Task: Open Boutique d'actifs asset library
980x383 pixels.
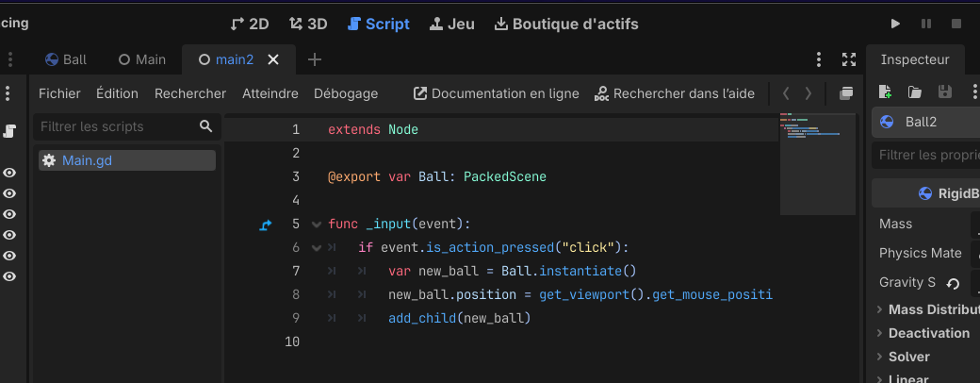Action: click(x=566, y=24)
